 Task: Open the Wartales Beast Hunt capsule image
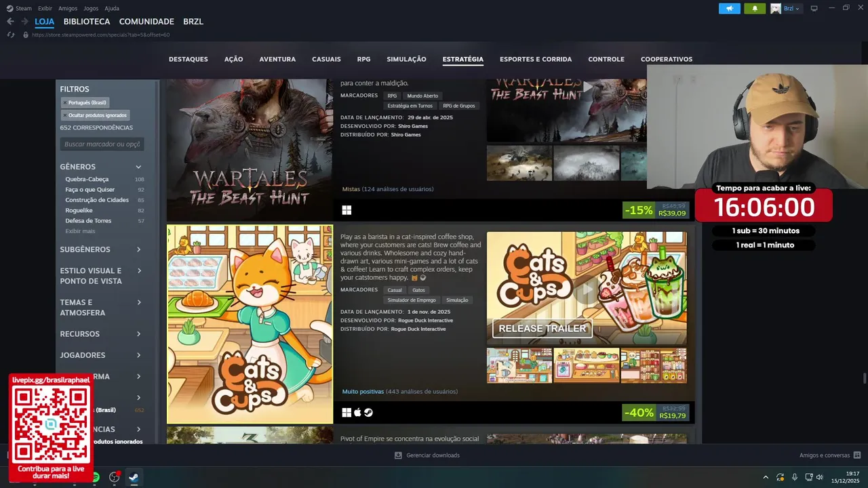point(250,150)
